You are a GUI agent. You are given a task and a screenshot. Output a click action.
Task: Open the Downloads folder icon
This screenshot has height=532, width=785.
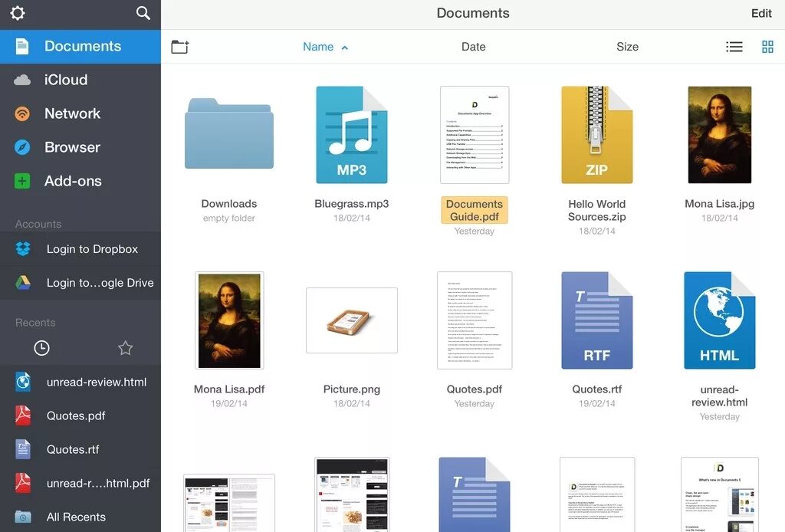(228, 133)
